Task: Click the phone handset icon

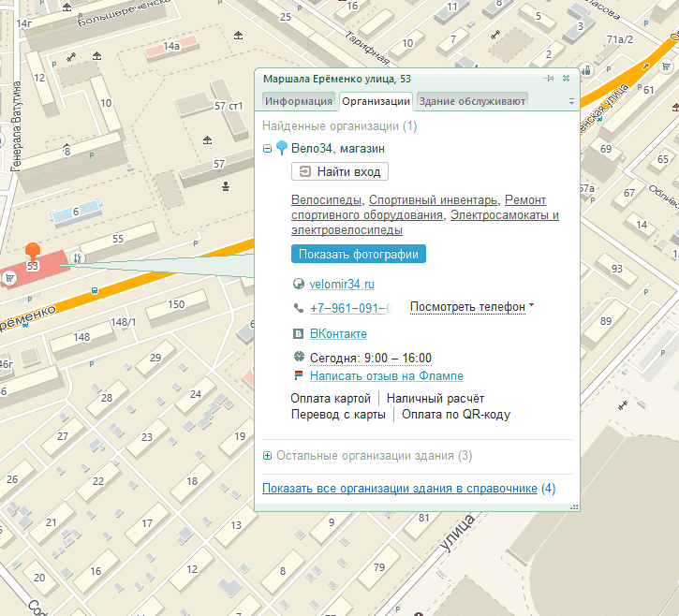Action: coord(299,308)
